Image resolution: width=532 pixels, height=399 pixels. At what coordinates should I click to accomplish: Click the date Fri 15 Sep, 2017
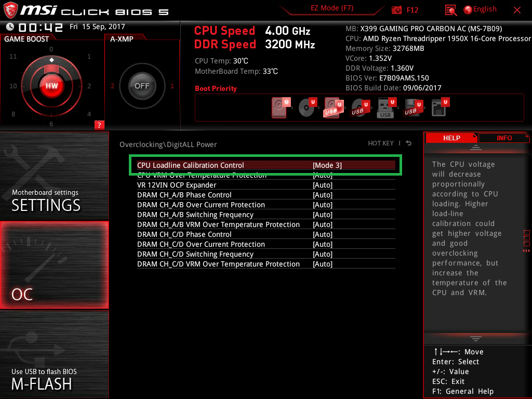(x=97, y=26)
